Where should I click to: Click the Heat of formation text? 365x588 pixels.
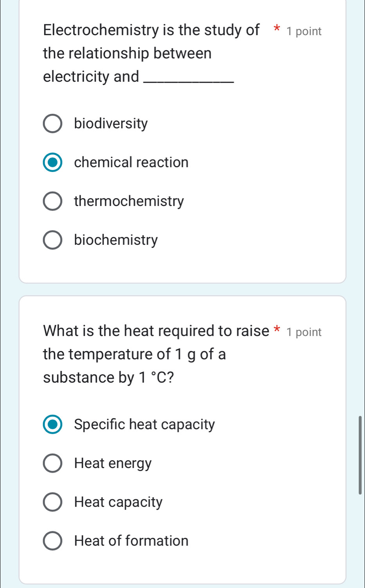pos(131,541)
